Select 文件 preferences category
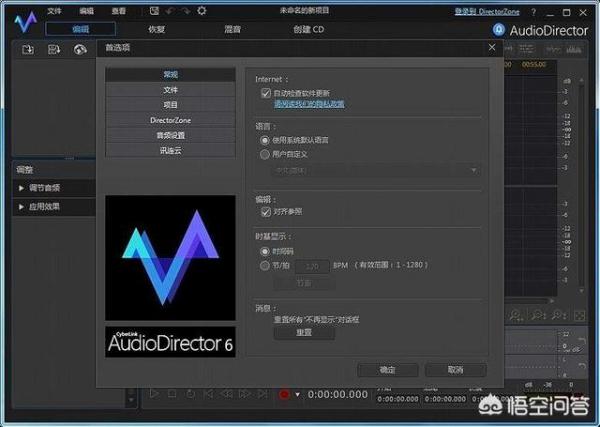 tap(170, 90)
